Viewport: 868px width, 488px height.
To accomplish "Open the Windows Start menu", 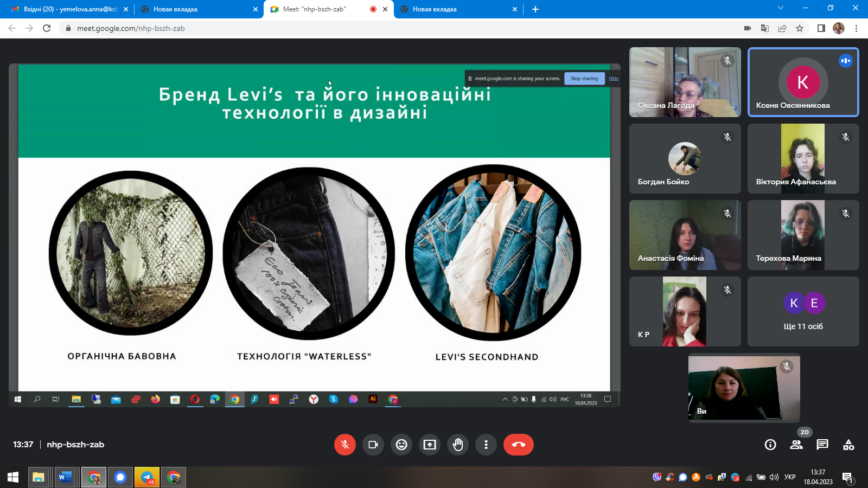I will pyautogui.click(x=13, y=477).
